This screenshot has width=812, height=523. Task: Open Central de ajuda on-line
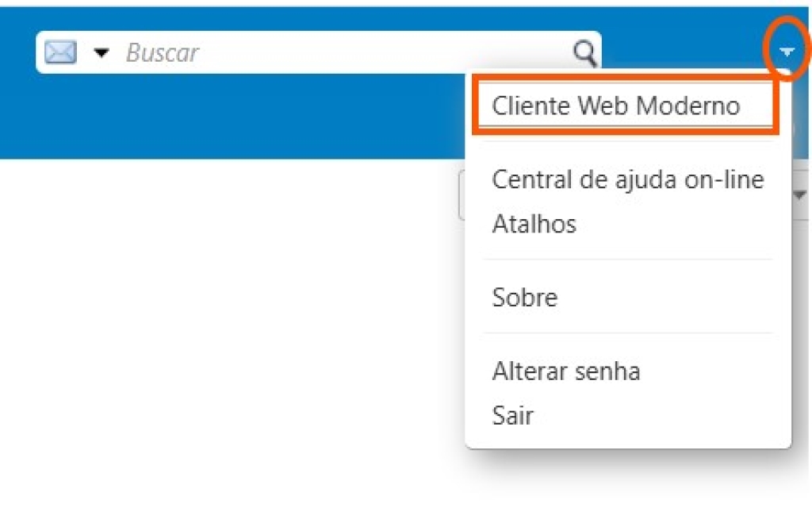[627, 179]
